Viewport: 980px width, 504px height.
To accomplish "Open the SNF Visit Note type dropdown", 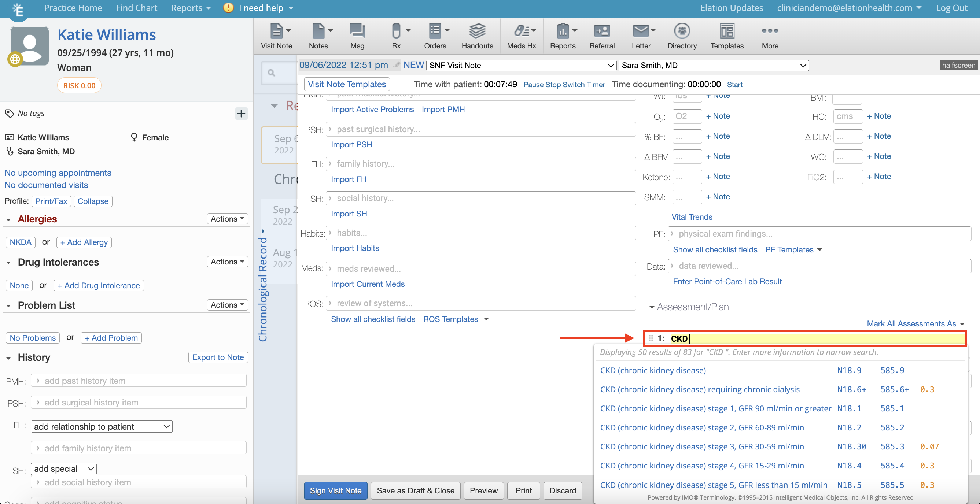I will click(x=521, y=65).
